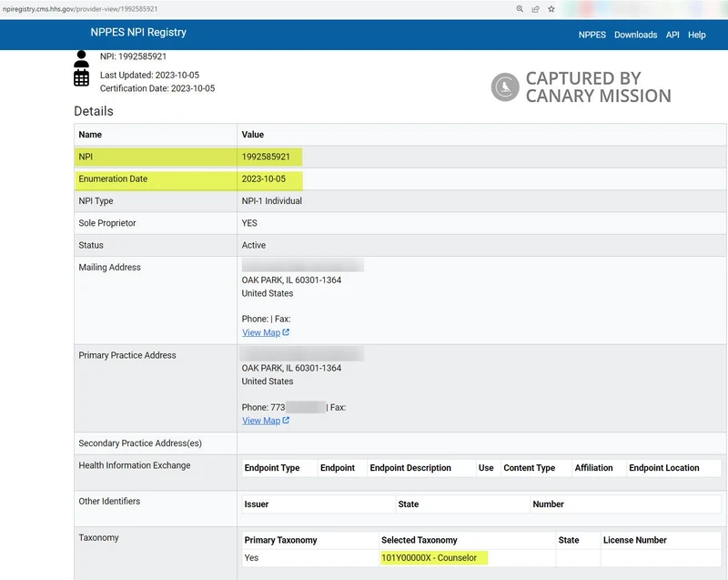Click the Name column header
The width and height of the screenshot is (728, 580).
point(90,135)
